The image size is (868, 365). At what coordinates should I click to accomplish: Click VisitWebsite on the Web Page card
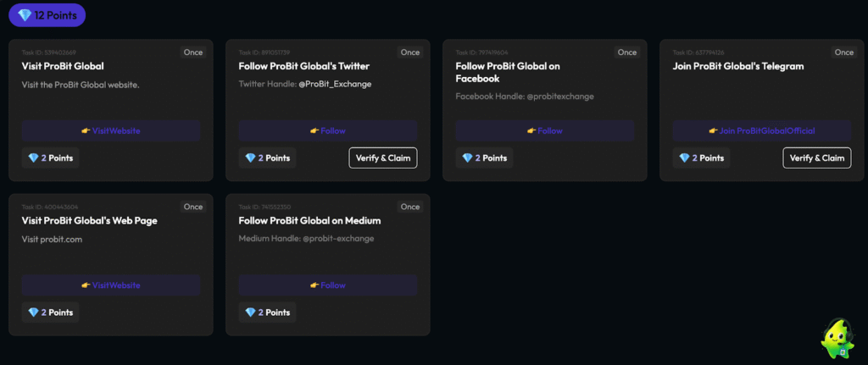(x=111, y=285)
